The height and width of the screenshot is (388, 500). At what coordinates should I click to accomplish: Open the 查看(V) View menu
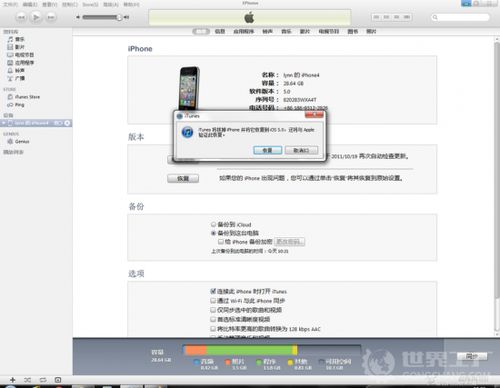click(x=50, y=4)
